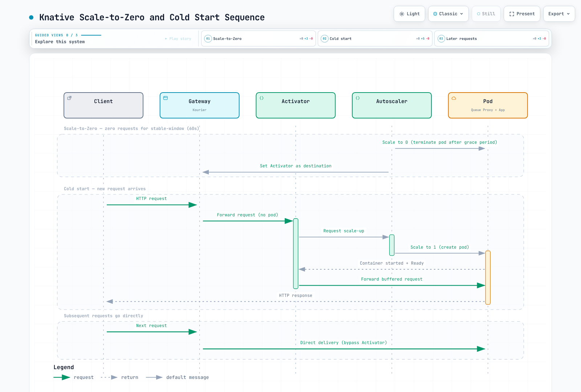Screen dimensions: 581x392
Task: Click the 'default message' legend arrow
Action: [154, 377]
